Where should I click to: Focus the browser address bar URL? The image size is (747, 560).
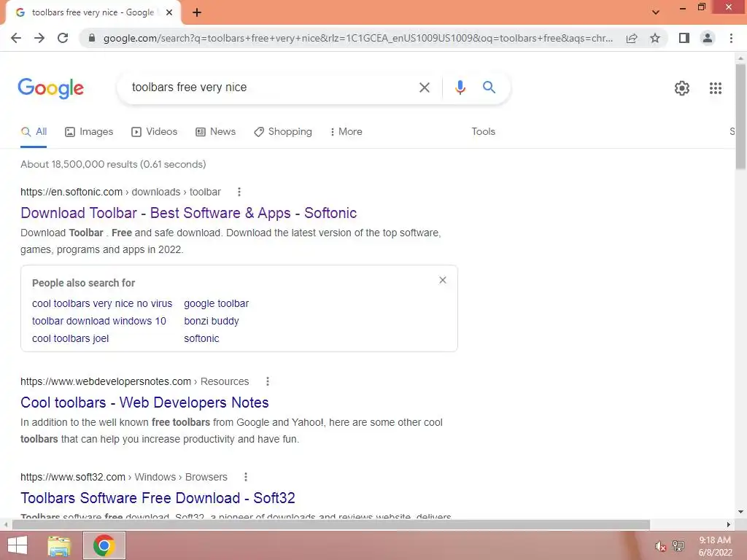(x=357, y=38)
